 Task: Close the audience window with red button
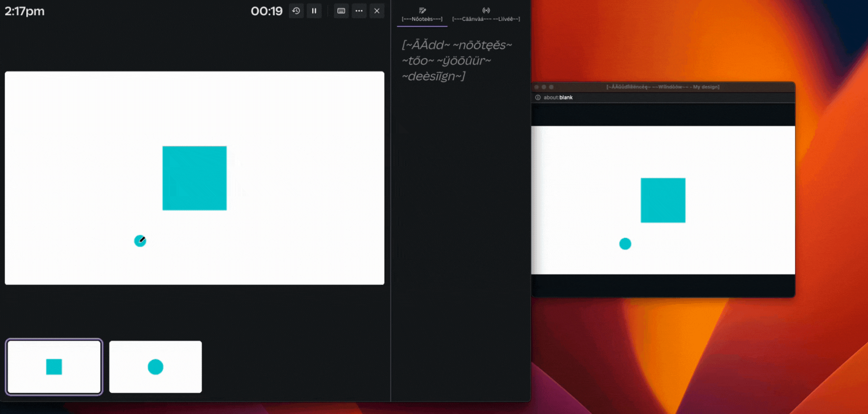pyautogui.click(x=537, y=87)
